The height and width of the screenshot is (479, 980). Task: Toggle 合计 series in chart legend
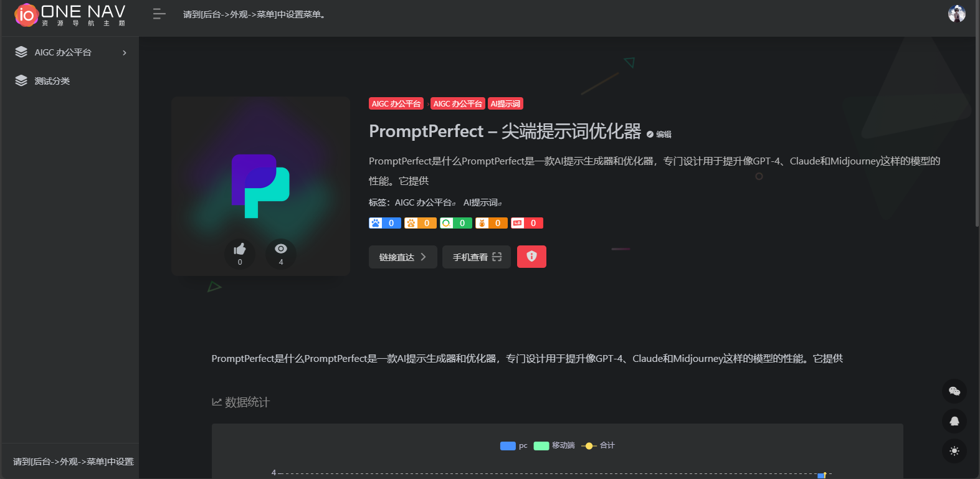click(598, 445)
